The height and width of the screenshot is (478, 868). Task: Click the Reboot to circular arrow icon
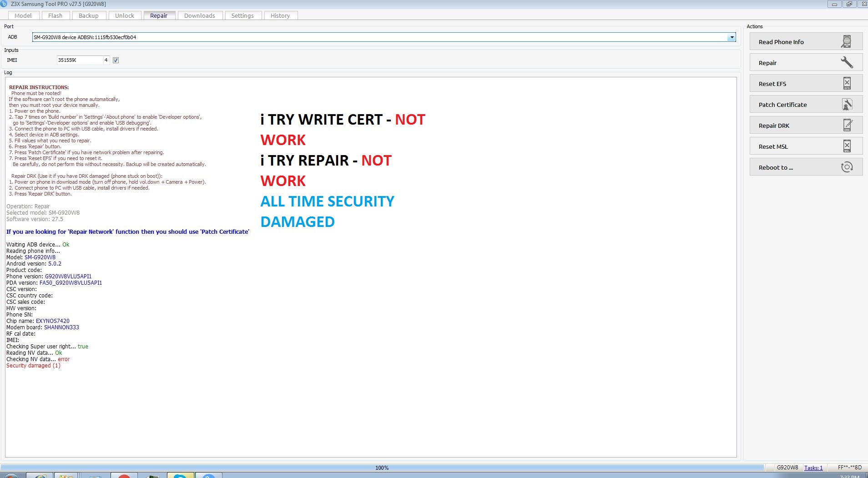click(847, 167)
